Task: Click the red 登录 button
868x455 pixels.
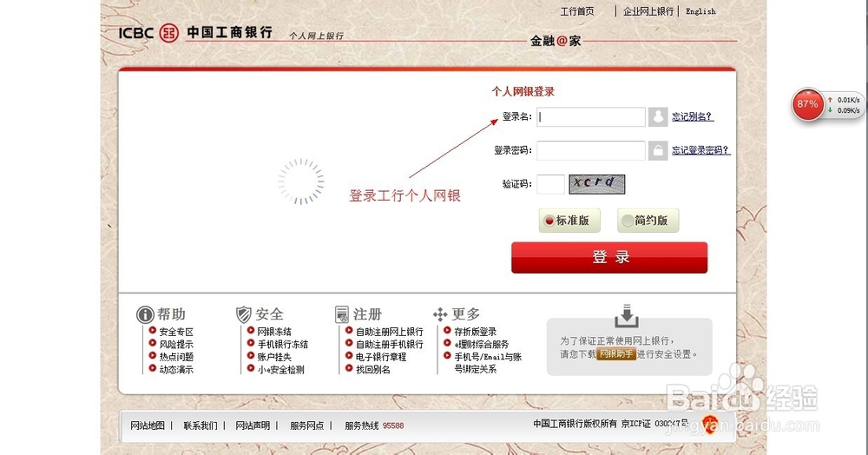Action: coord(609,257)
